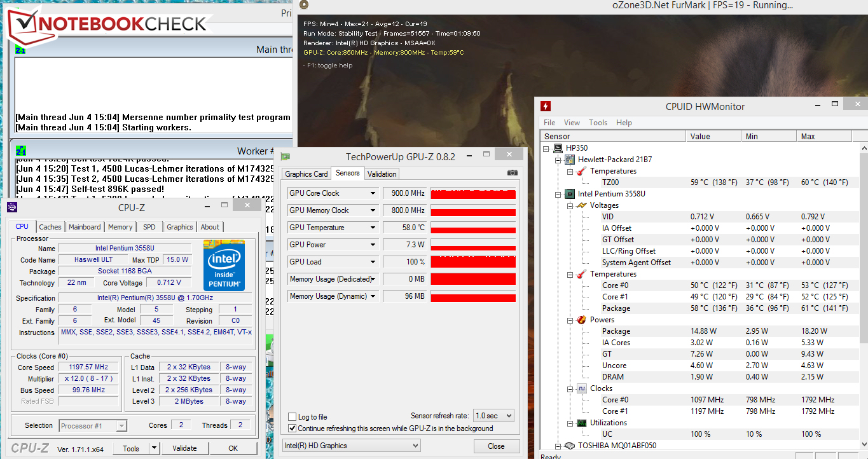Click the Prime95 Worker window icon
The width and height of the screenshot is (868, 459).
coord(20,151)
